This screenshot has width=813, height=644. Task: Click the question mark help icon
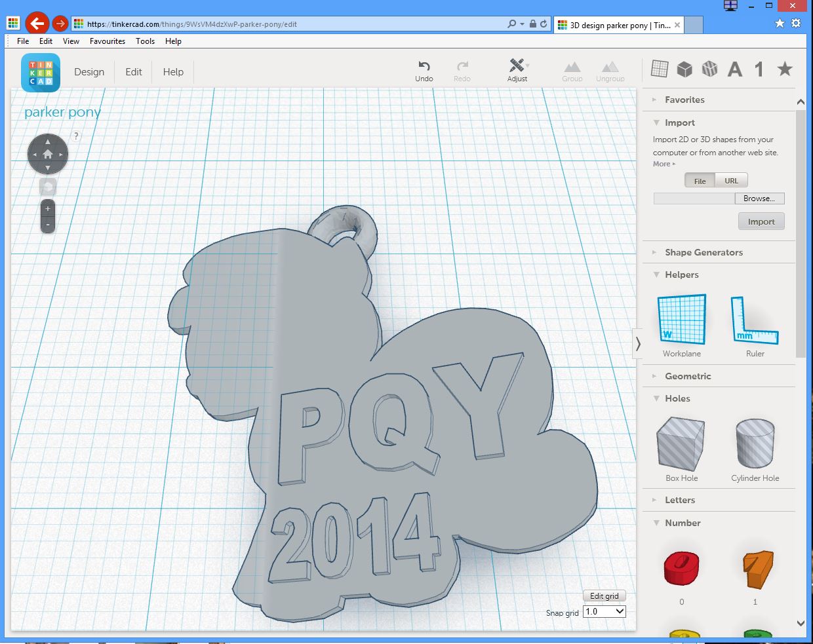(x=76, y=136)
